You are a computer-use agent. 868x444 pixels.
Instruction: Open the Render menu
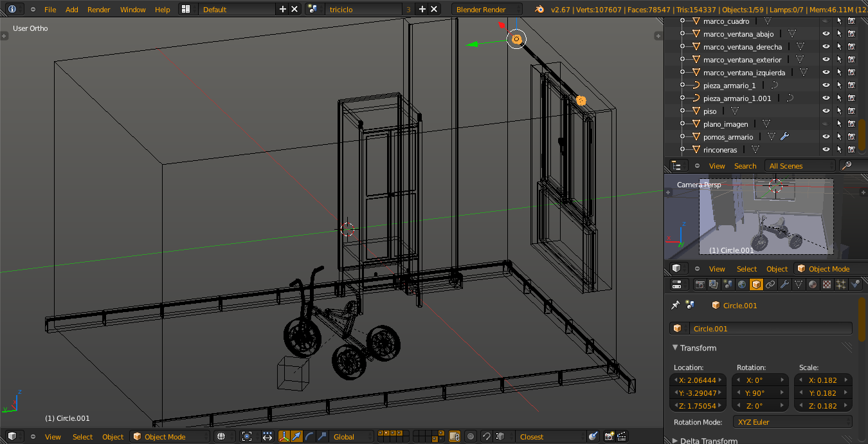tap(99, 9)
